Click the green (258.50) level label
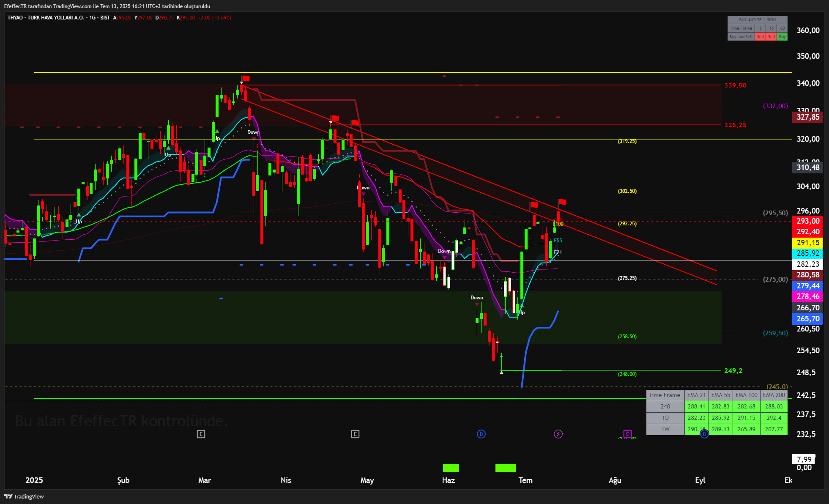This screenshot has width=829, height=504. point(627,337)
